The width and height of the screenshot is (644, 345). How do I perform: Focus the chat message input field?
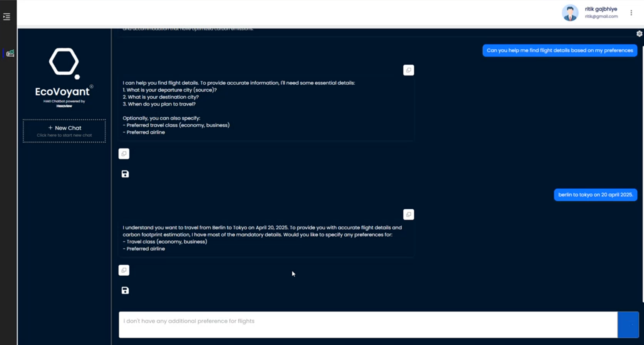[x=368, y=325]
